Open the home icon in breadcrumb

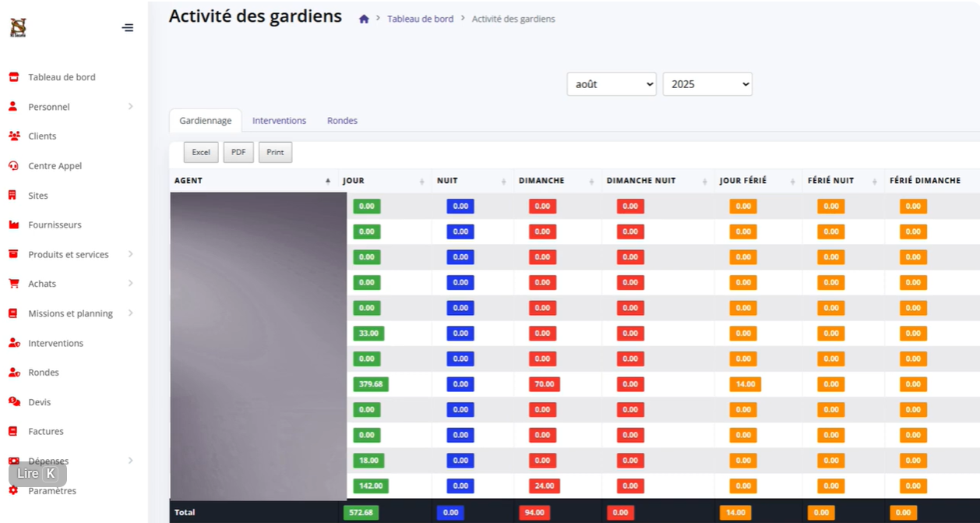coord(364,19)
